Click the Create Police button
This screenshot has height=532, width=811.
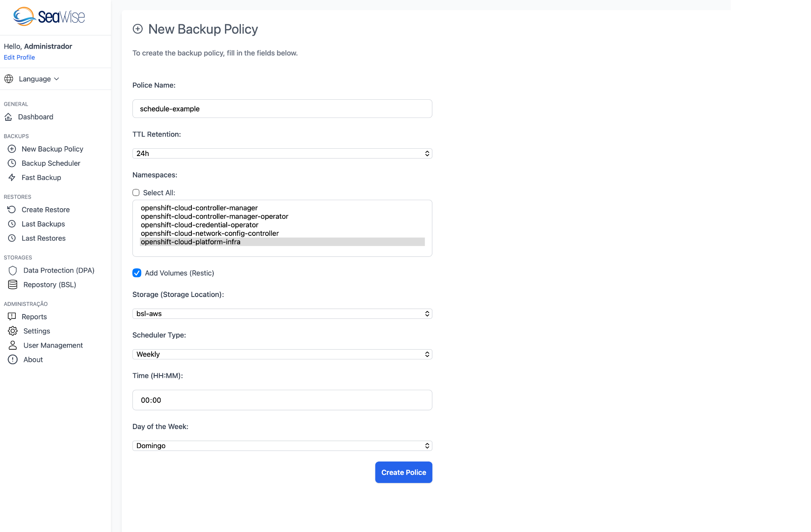coord(403,472)
